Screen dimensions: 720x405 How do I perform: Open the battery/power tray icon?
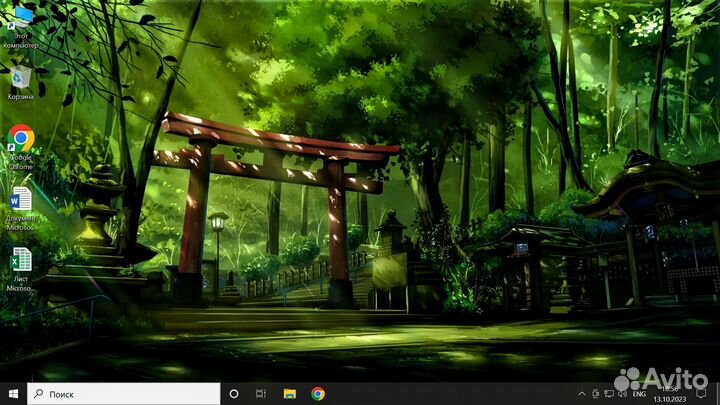[596, 394]
